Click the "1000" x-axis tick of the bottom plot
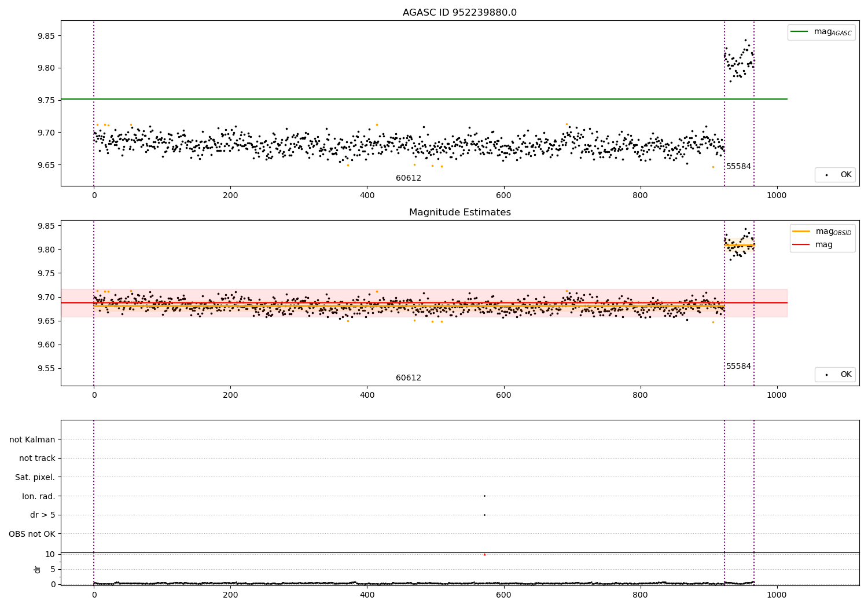This screenshot has width=868, height=608. coord(777,595)
